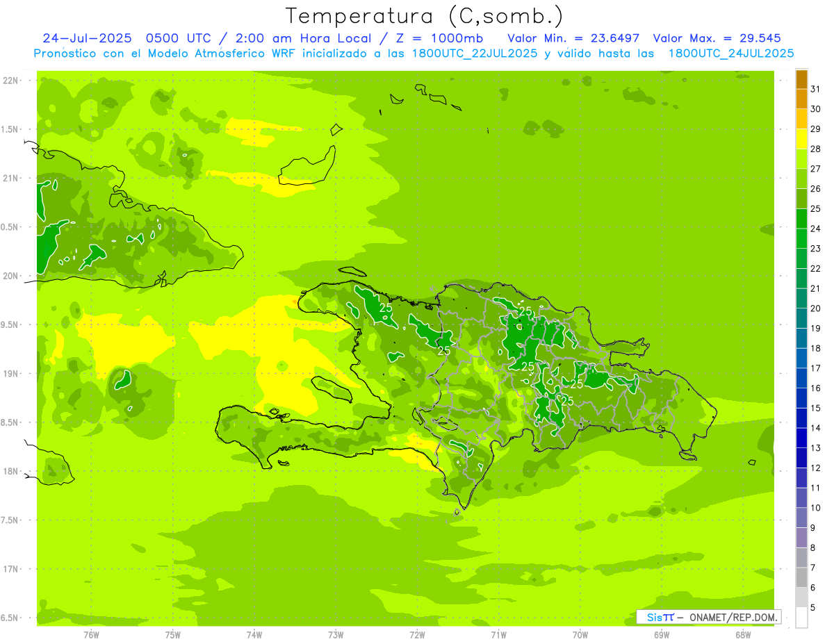Click the "0.5N" latitude tick label
This screenshot has width=834, height=644.
(10, 227)
